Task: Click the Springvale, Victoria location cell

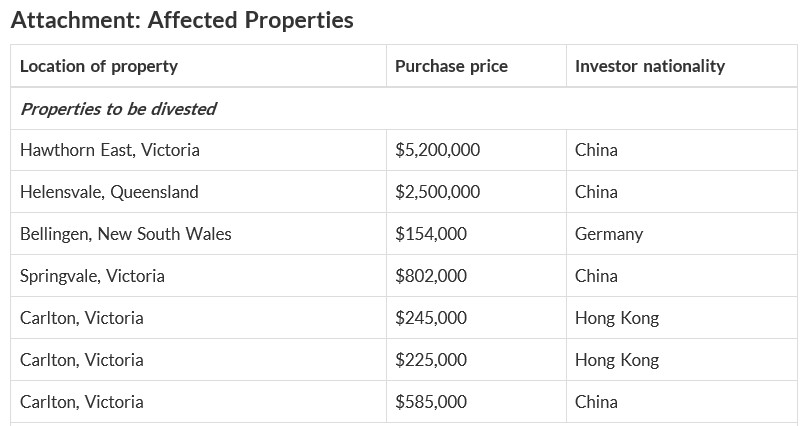Action: (92, 276)
